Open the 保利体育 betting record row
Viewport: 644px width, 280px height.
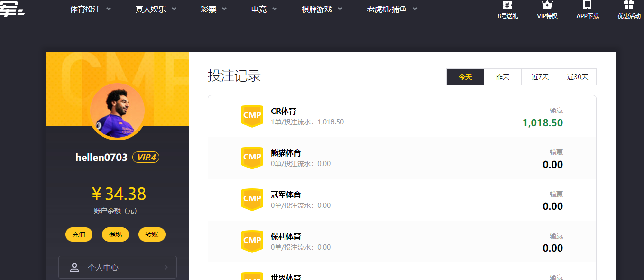402,242
